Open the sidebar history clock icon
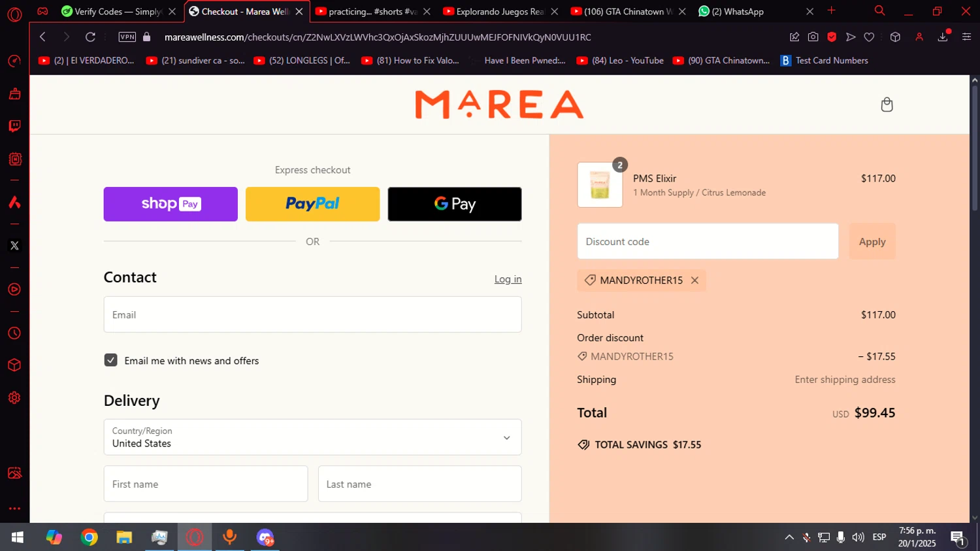980x551 pixels. point(14,333)
